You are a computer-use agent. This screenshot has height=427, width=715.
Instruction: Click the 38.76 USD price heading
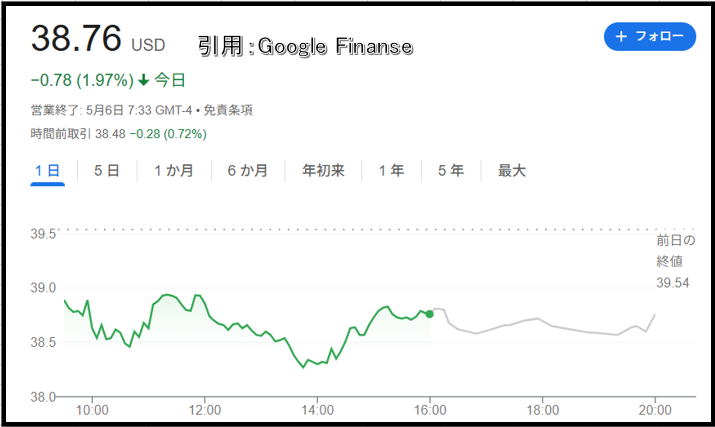click(x=98, y=38)
